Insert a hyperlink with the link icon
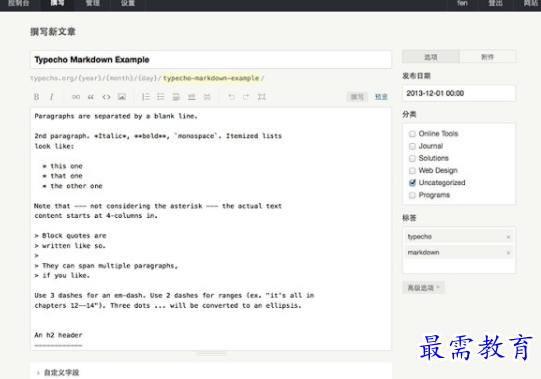 click(76, 97)
